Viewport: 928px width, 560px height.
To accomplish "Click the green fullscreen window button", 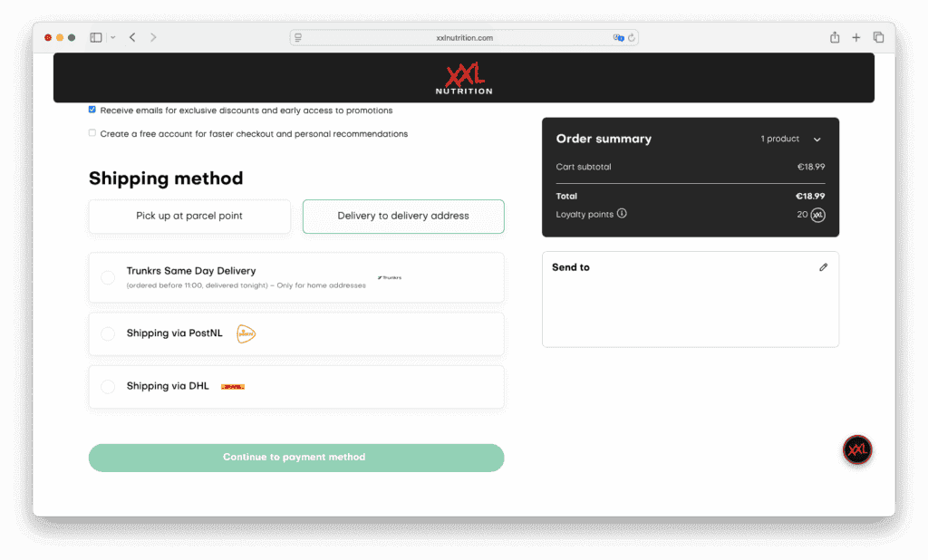I will [72, 37].
